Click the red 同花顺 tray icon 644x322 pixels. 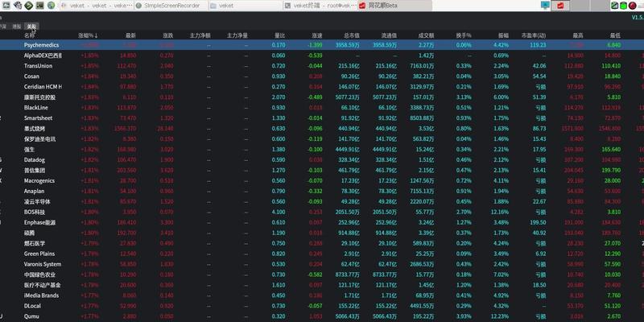point(560,6)
